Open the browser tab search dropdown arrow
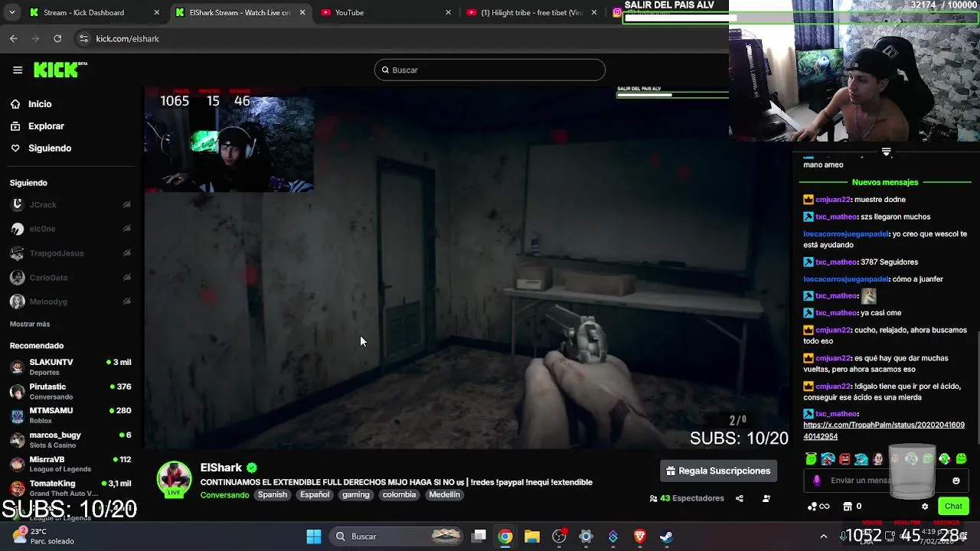 [x=11, y=12]
